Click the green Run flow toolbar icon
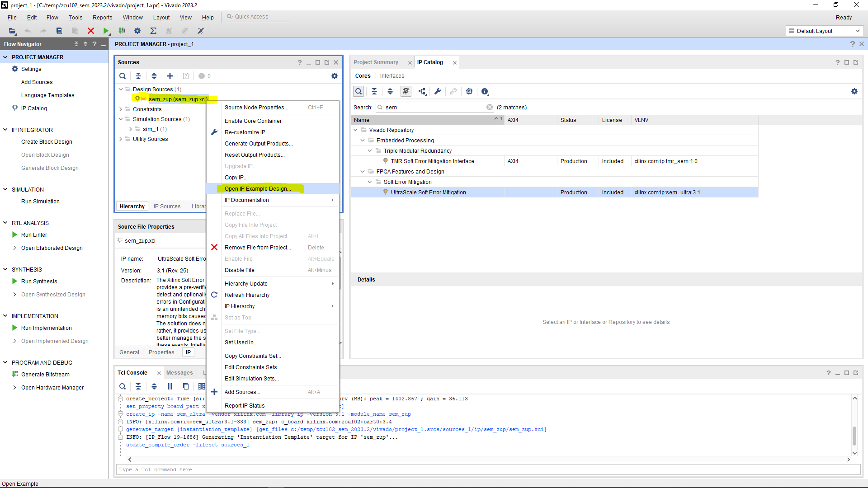The height and width of the screenshot is (488, 868). pos(106,31)
